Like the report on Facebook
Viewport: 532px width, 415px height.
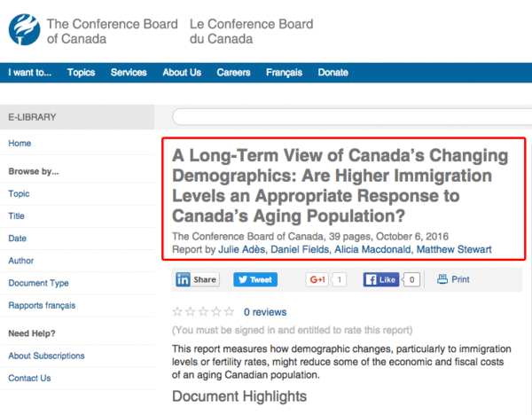click(x=382, y=279)
